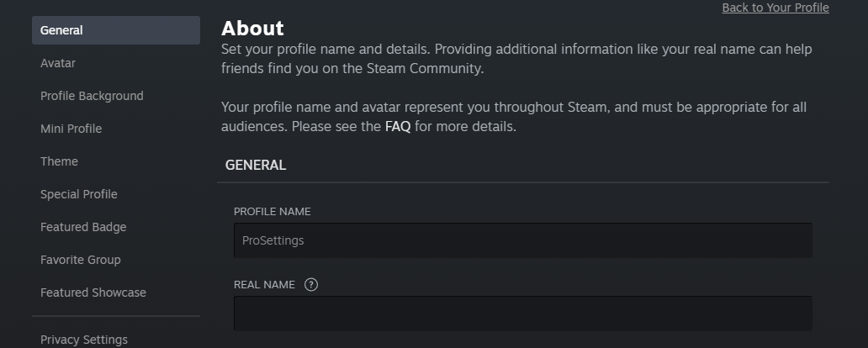Click the Real Name help question-mark icon
The image size is (868, 348).
pos(311,285)
